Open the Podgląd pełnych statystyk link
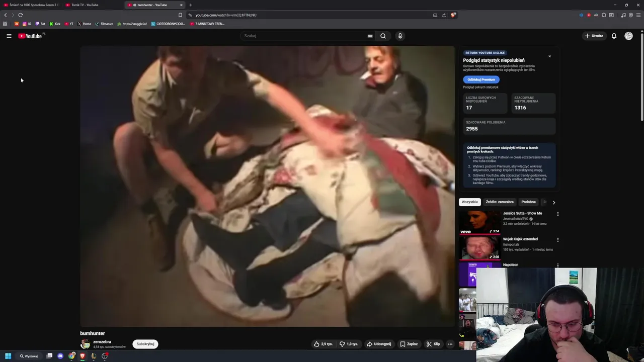 480,87
